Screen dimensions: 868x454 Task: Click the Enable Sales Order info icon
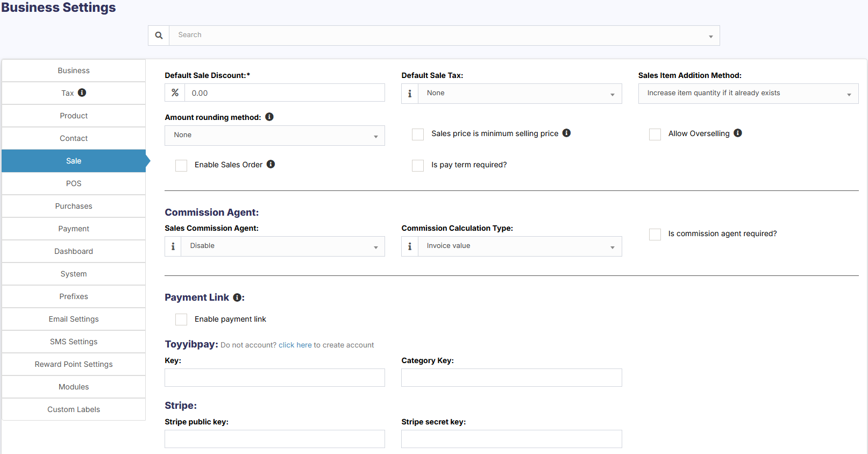pos(271,164)
